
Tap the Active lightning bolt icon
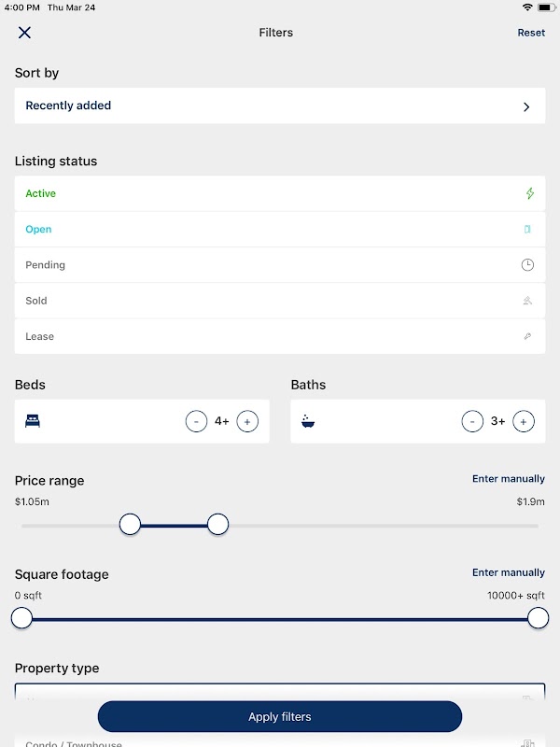[530, 194]
